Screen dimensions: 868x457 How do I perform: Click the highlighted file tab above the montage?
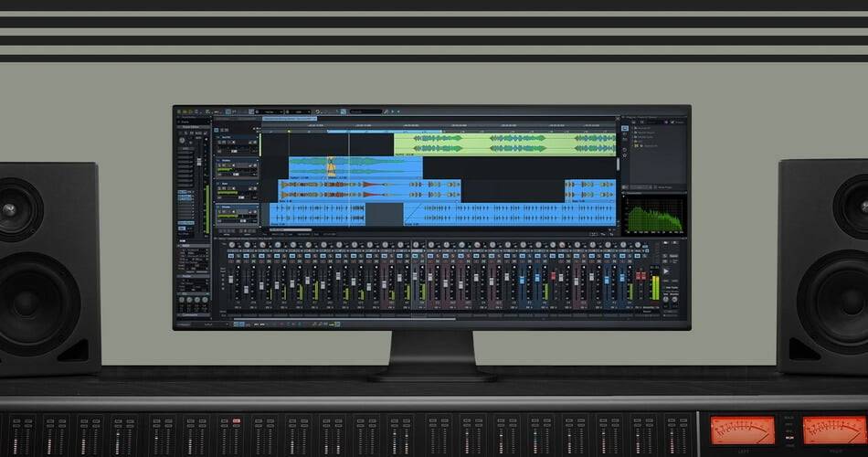[x=290, y=118]
